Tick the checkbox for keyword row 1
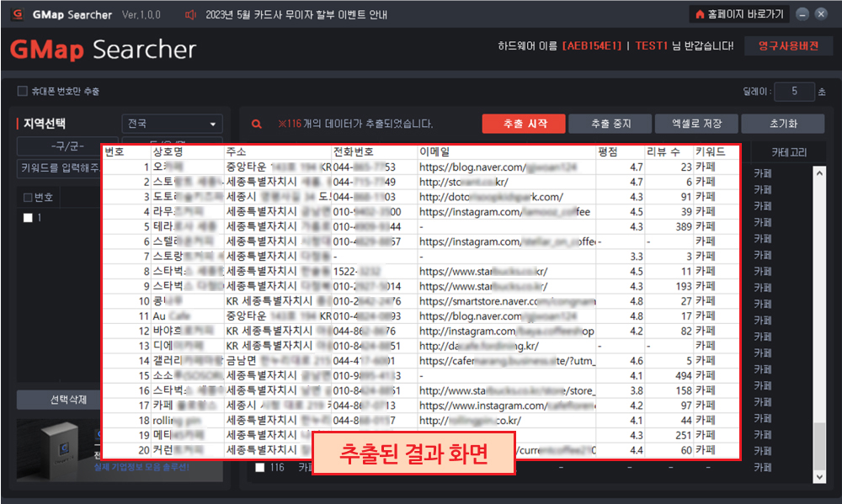Image resolution: width=842 pixels, height=504 pixels. [x=28, y=218]
